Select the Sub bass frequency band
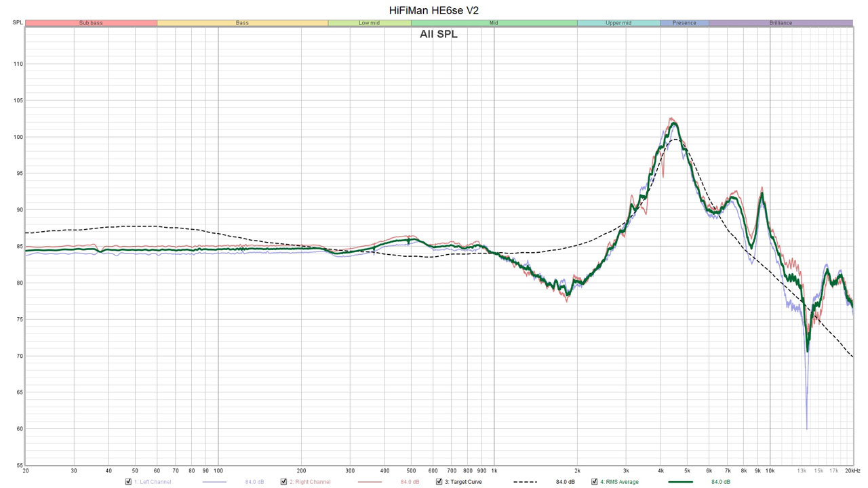 pyautogui.click(x=91, y=23)
